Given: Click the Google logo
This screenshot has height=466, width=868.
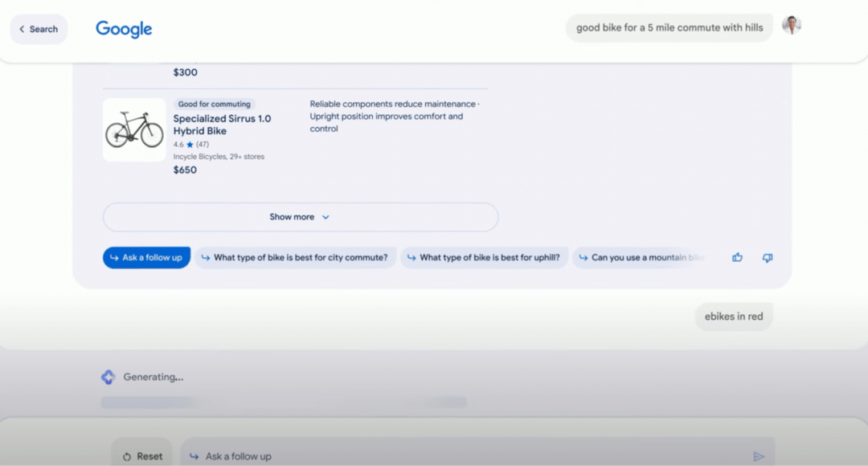Looking at the screenshot, I should [x=124, y=29].
